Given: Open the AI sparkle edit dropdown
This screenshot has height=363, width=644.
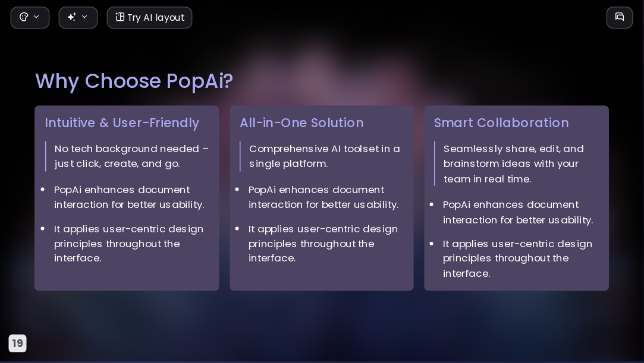Looking at the screenshot, I should pos(78,18).
